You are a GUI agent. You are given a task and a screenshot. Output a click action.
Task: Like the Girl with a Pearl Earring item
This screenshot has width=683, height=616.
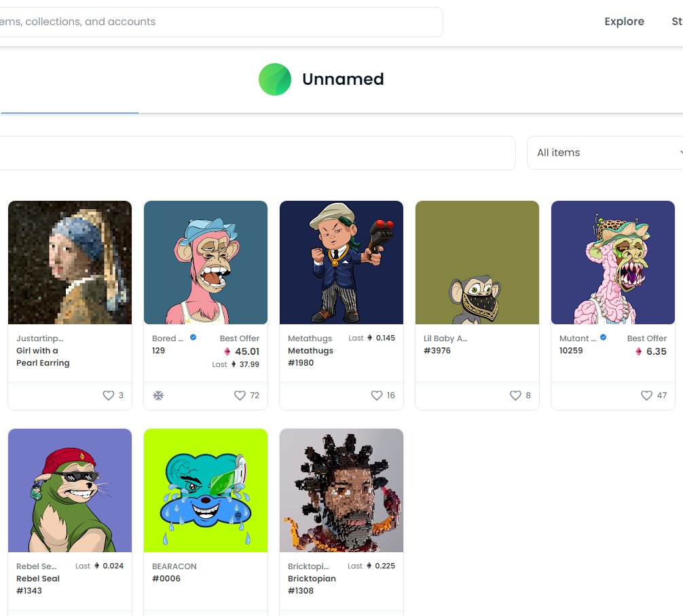pos(108,396)
